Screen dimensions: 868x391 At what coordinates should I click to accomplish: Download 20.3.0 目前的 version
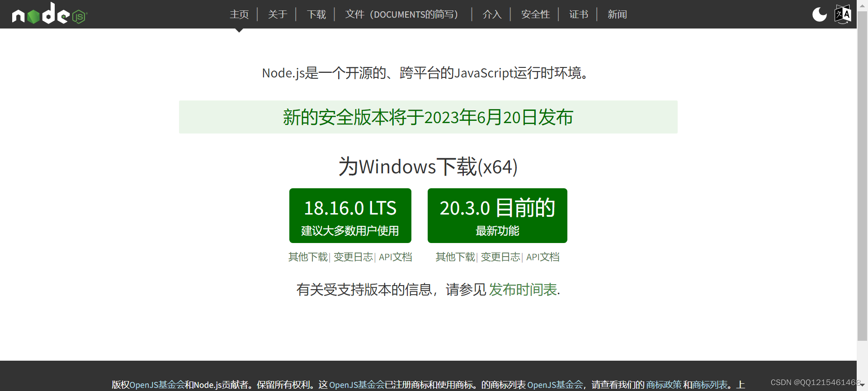(497, 216)
